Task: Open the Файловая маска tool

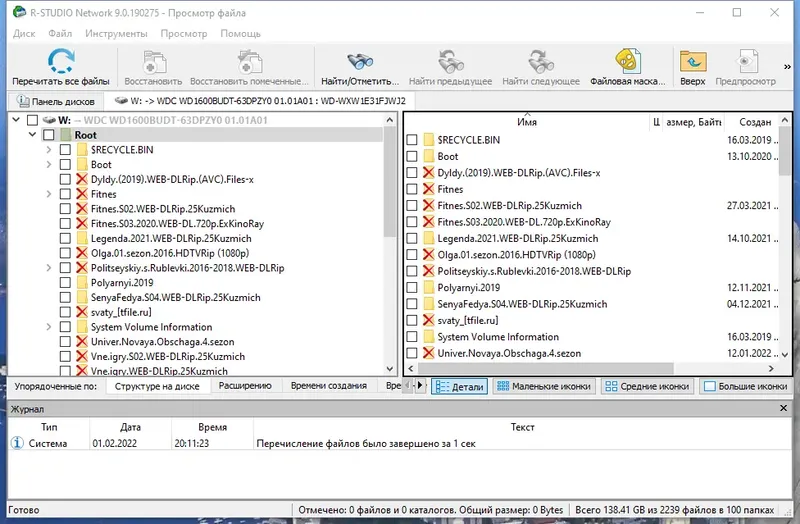Action: 628,61
